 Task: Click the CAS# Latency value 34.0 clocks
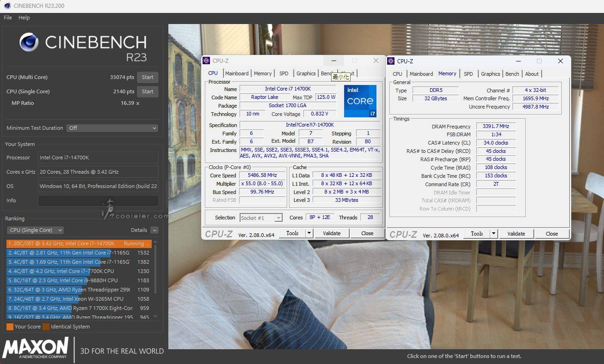(x=496, y=143)
